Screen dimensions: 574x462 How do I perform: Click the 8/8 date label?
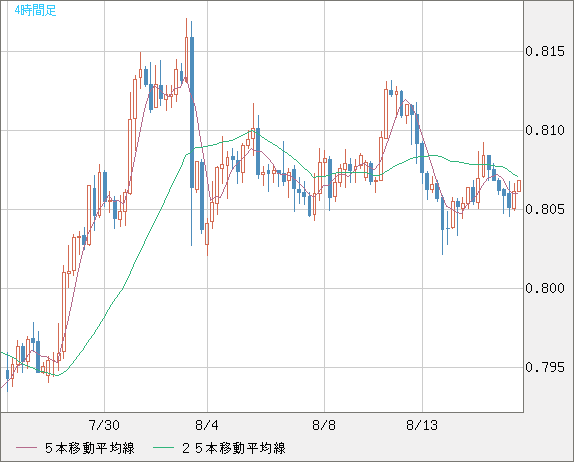point(324,425)
